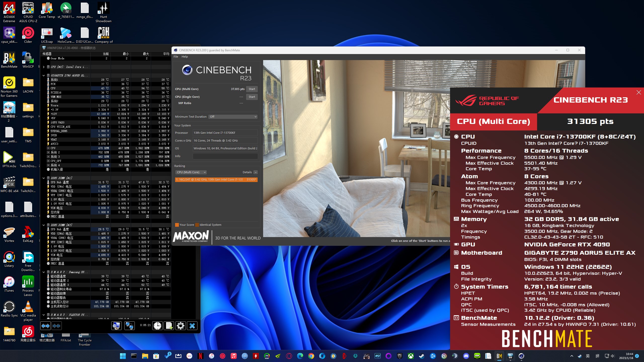Open HWiNFO settings gear icon

180,326
